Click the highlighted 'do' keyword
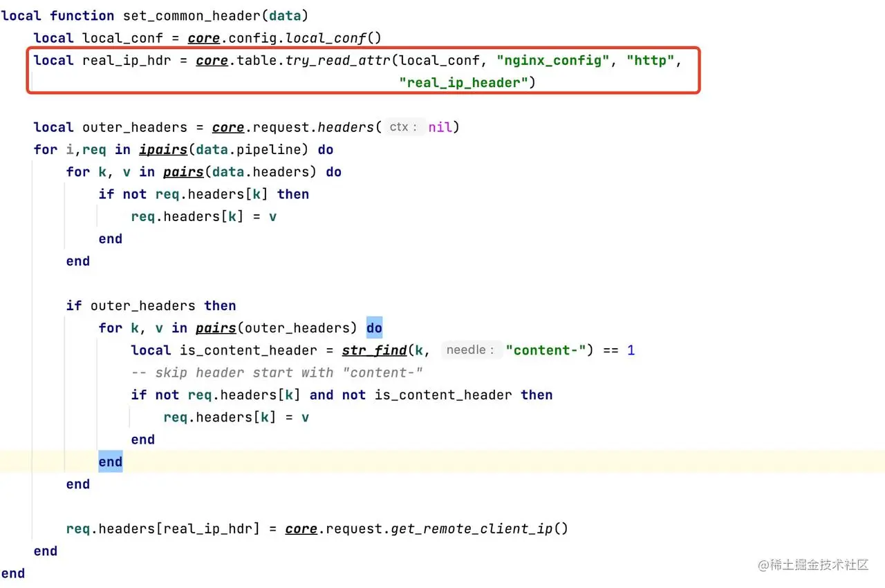 374,328
